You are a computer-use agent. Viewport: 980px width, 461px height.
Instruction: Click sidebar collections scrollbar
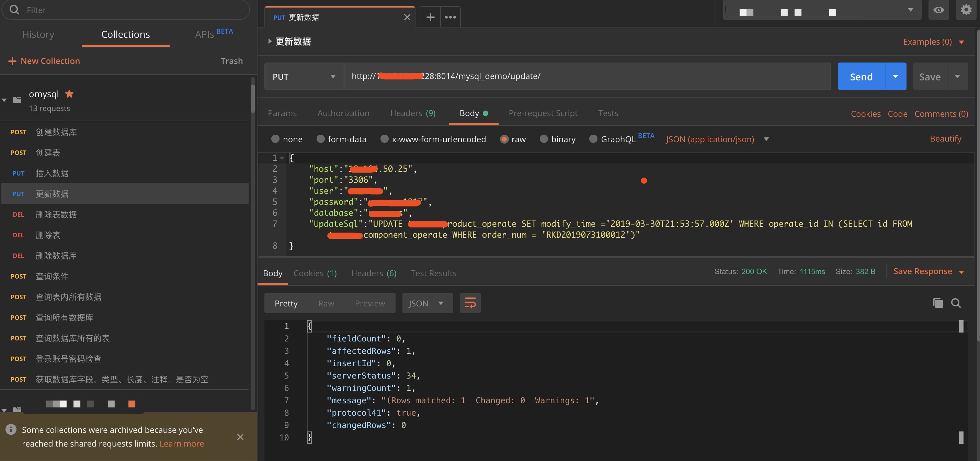pos(252,98)
